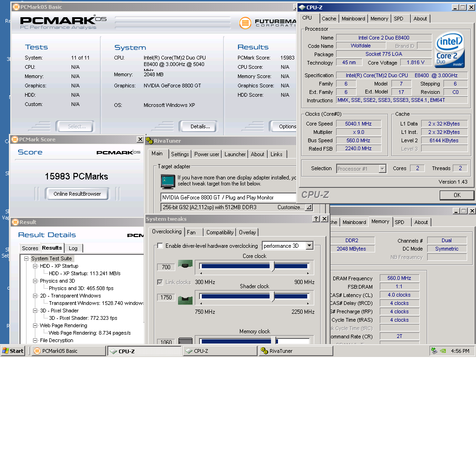Viewport: 476px width, 476px height.
Task: Click the network tray icon near the clock
Action: click(434, 351)
